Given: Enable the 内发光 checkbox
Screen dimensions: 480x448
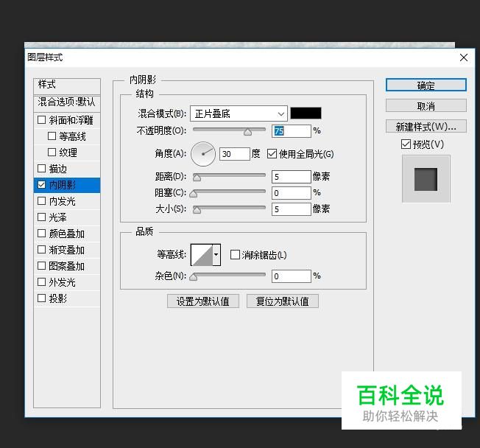Looking at the screenshot, I should pyautogui.click(x=42, y=201).
